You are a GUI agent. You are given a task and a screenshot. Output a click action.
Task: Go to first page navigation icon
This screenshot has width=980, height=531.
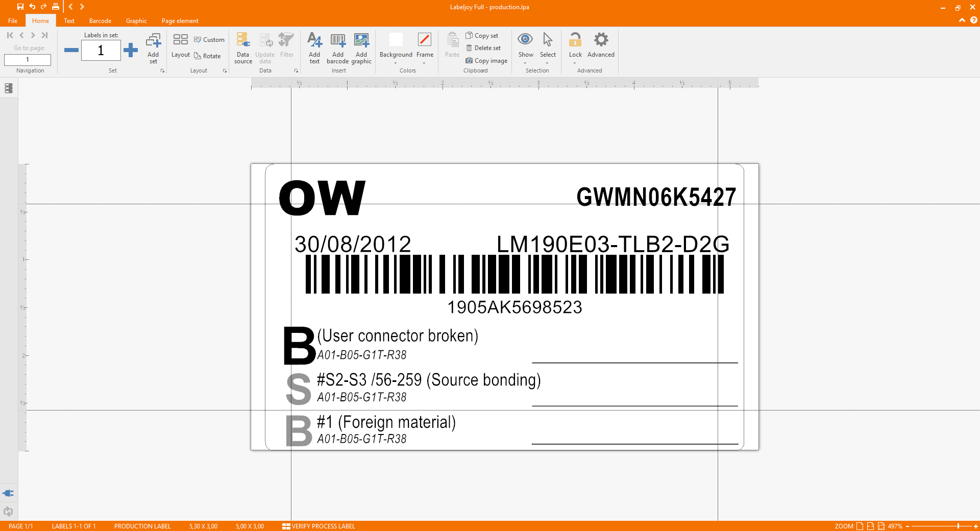10,35
